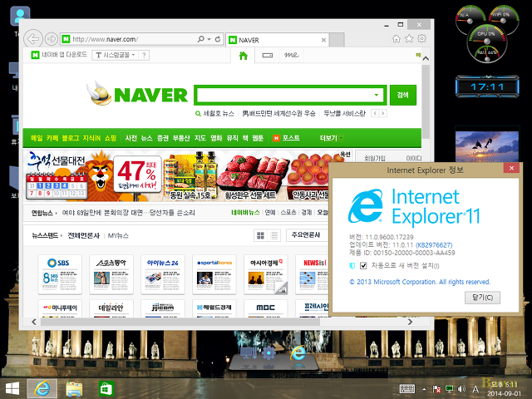Refresh the page with reload icon
This screenshot has width=532, height=399.
click(218, 39)
